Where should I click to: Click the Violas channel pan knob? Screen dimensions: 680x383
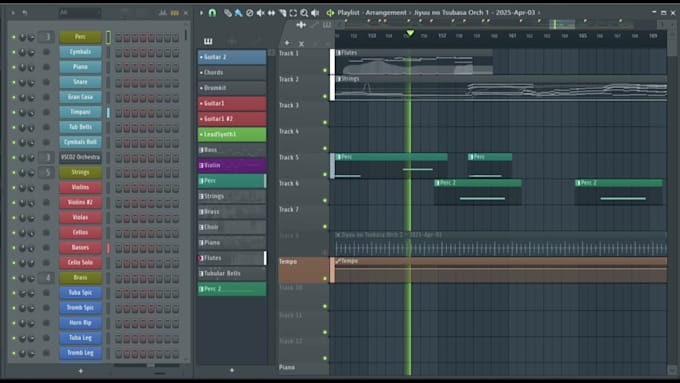point(22,218)
